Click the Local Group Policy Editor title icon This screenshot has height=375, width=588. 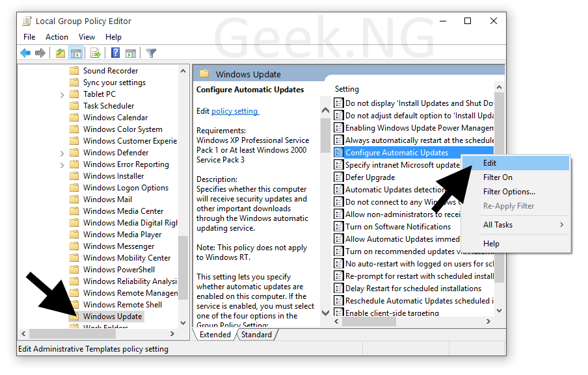coord(27,21)
